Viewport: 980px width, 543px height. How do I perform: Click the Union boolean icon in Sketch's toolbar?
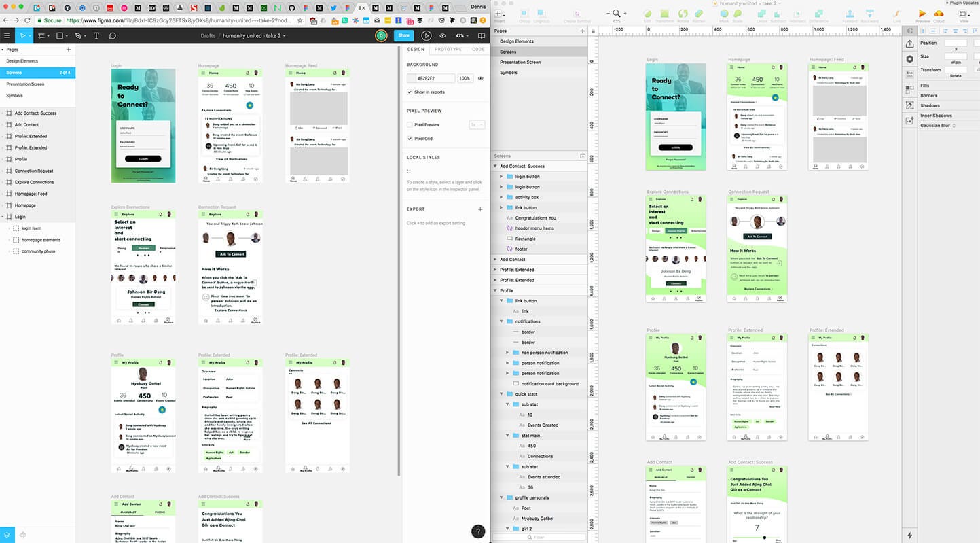click(x=761, y=13)
